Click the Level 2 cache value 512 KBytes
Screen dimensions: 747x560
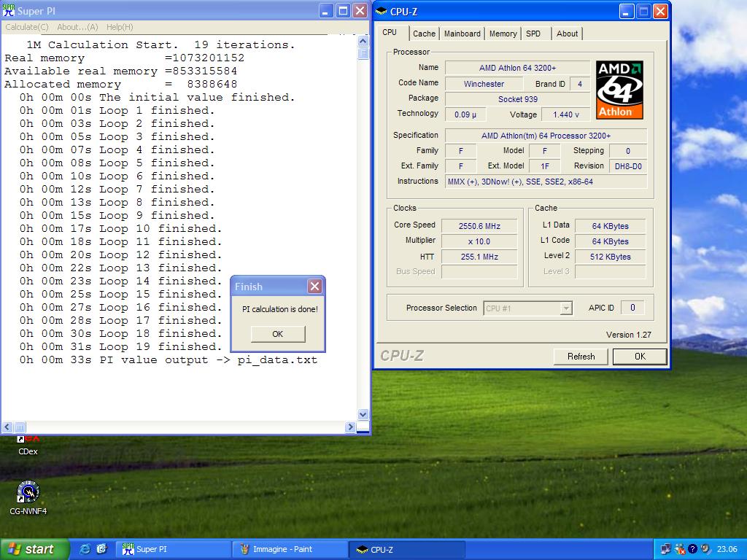[611, 257]
